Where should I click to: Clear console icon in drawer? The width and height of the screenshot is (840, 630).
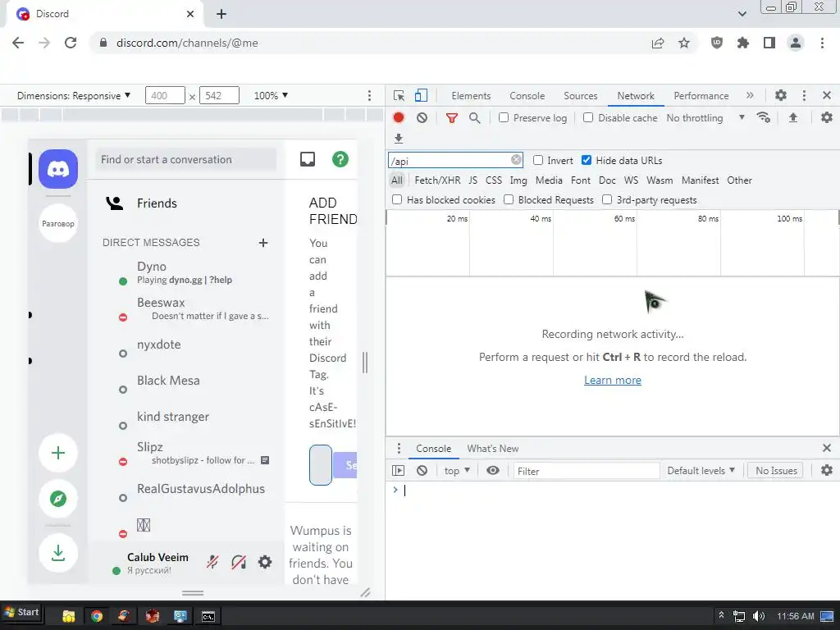(x=422, y=471)
